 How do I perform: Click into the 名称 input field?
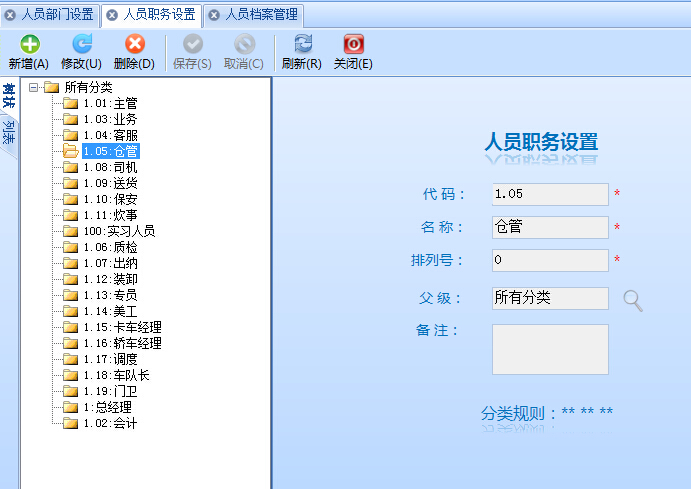tap(550, 227)
